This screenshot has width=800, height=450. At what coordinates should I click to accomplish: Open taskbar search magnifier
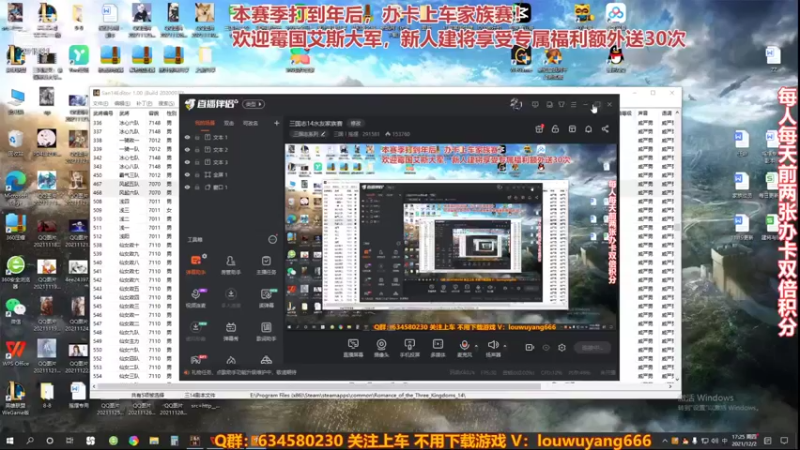click(30, 441)
